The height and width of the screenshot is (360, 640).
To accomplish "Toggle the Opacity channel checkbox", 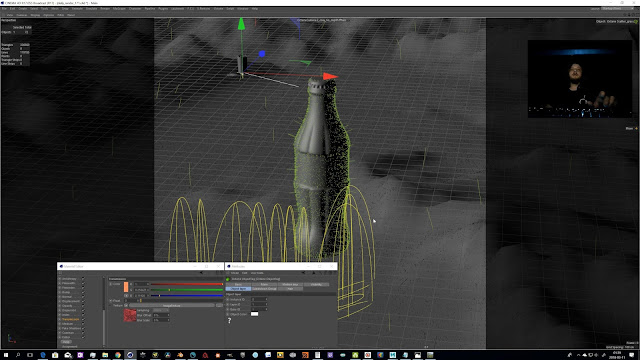I will [x=83, y=306].
